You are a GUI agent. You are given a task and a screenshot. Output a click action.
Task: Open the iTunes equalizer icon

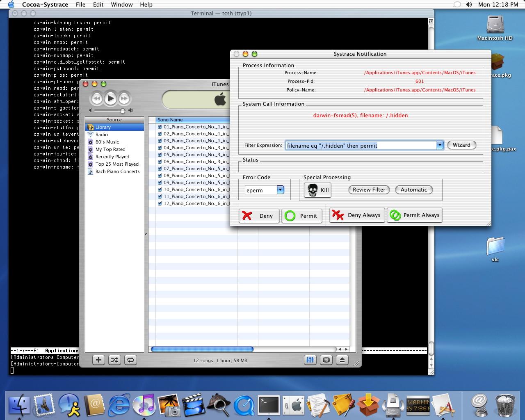[310, 360]
